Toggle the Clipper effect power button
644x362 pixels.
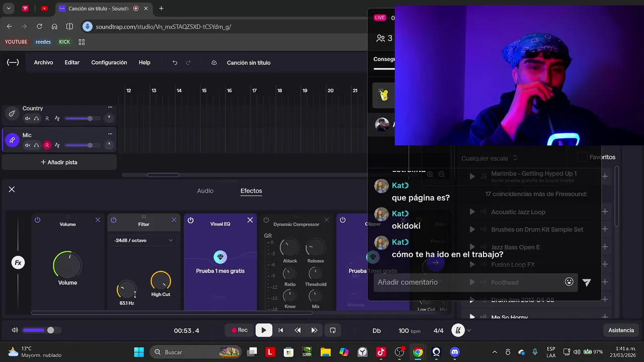pyautogui.click(x=343, y=220)
